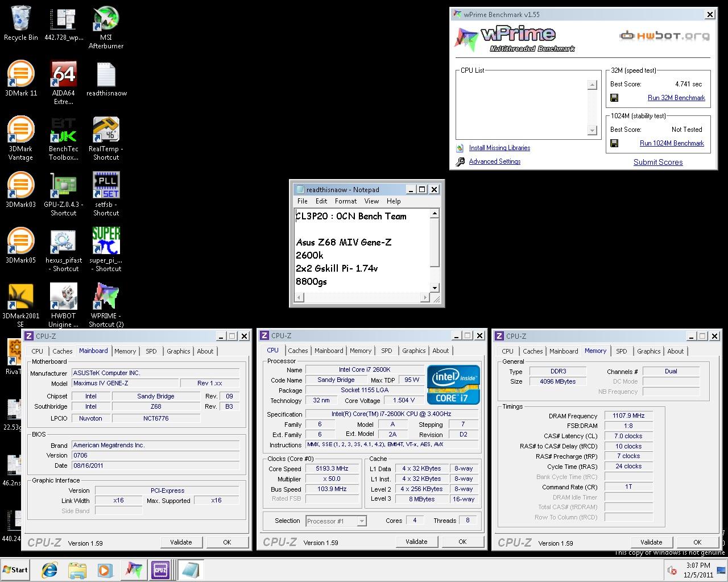Image resolution: width=728 pixels, height=582 pixels.
Task: Open Install Missing Libraries link
Action: point(499,148)
